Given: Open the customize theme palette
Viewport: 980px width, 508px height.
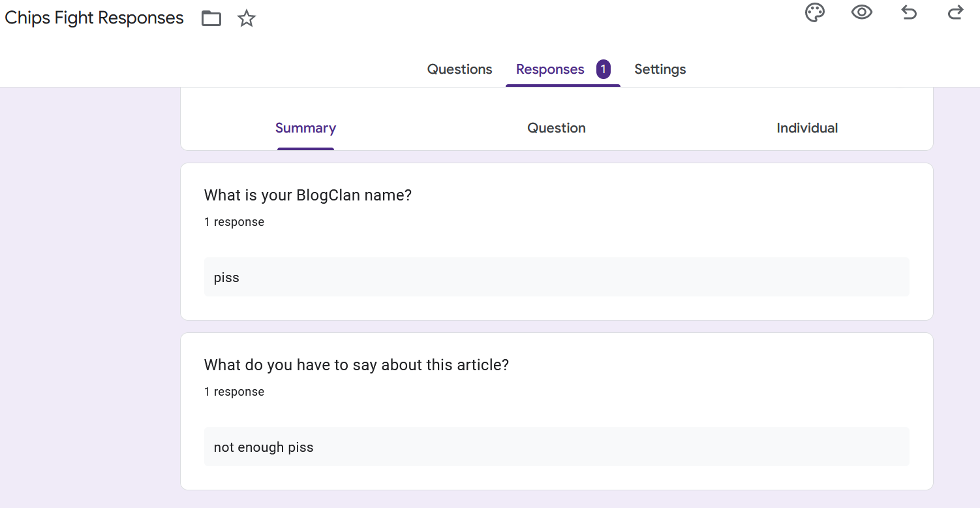Looking at the screenshot, I should (x=815, y=12).
